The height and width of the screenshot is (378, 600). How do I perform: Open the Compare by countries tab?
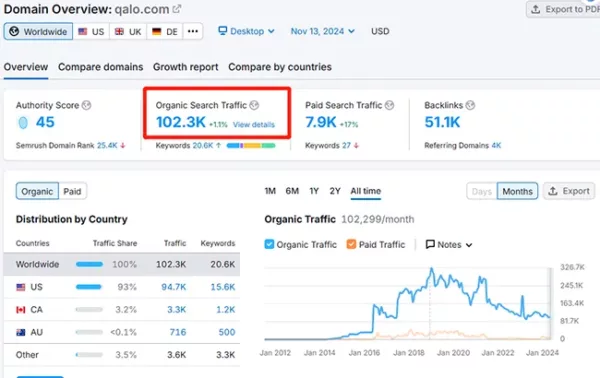tap(280, 67)
